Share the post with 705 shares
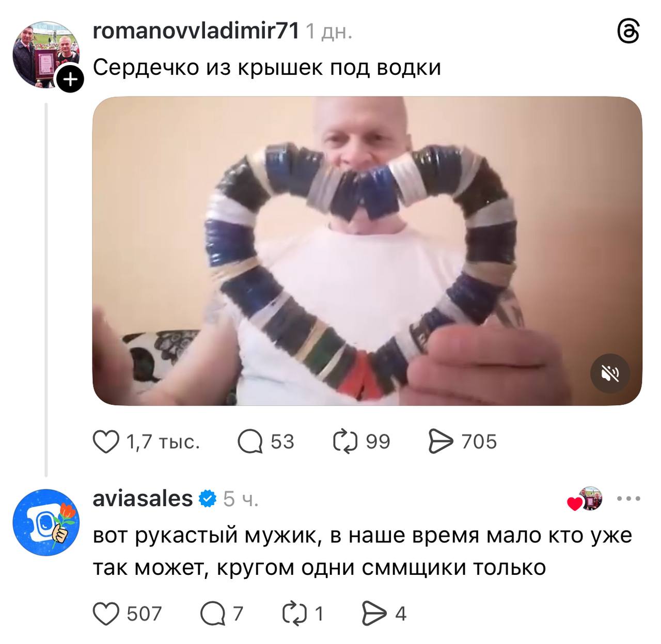The width and height of the screenshot is (661, 644). (x=441, y=442)
